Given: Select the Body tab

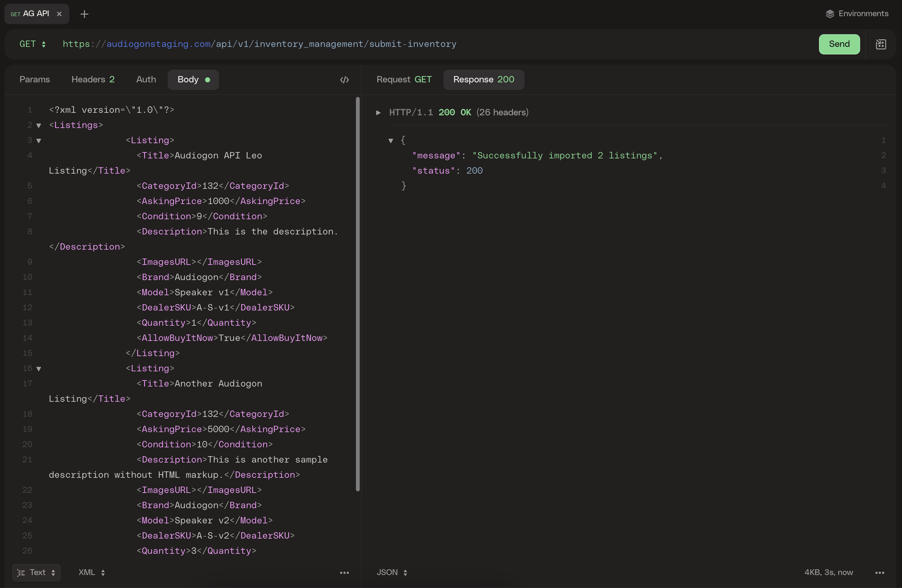Looking at the screenshot, I should coord(193,80).
